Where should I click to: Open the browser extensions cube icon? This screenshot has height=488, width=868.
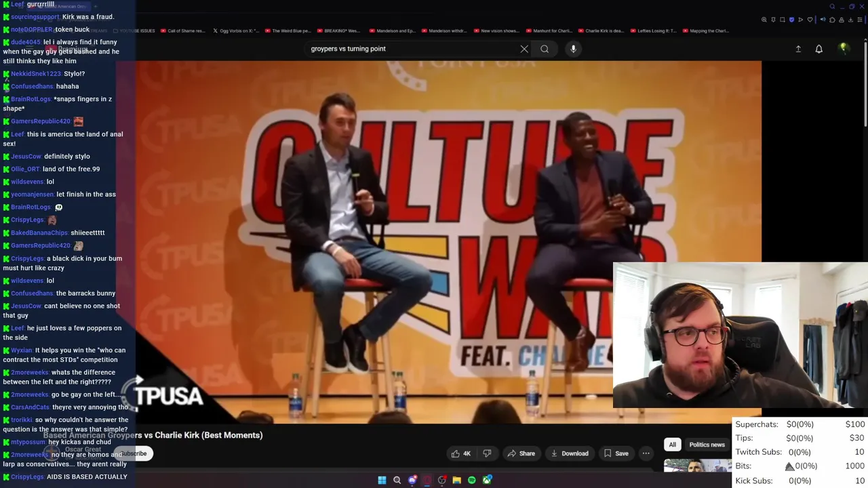coord(832,20)
